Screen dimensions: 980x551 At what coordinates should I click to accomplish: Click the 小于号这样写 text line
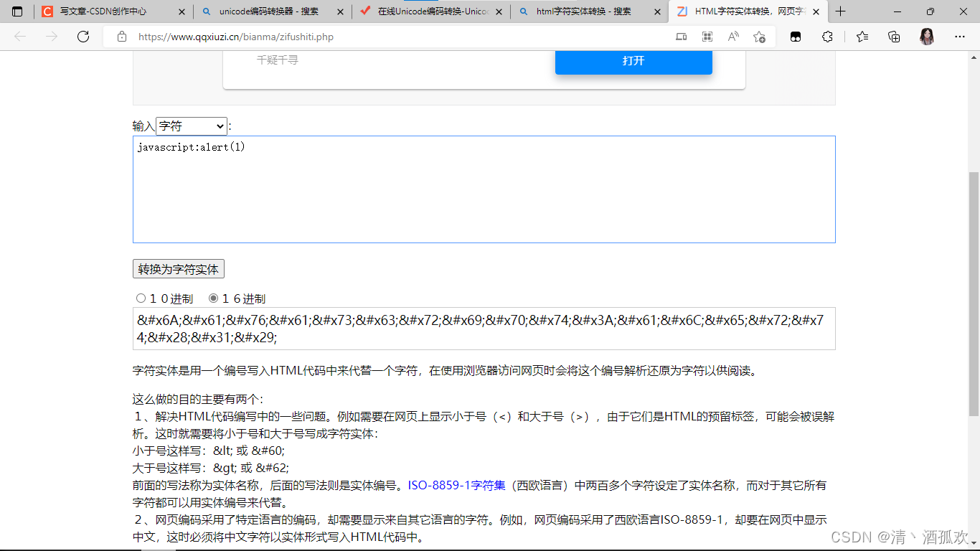pyautogui.click(x=209, y=451)
